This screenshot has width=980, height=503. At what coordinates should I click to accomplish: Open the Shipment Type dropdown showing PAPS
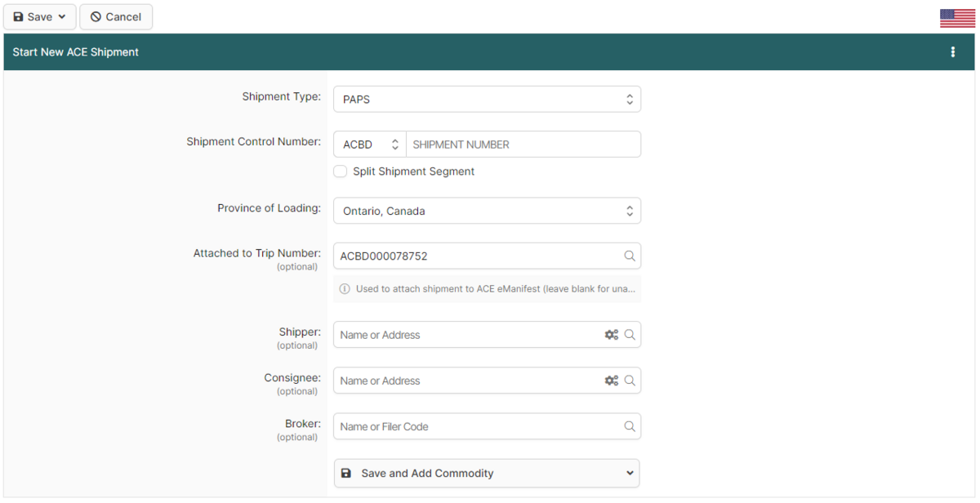click(x=487, y=100)
